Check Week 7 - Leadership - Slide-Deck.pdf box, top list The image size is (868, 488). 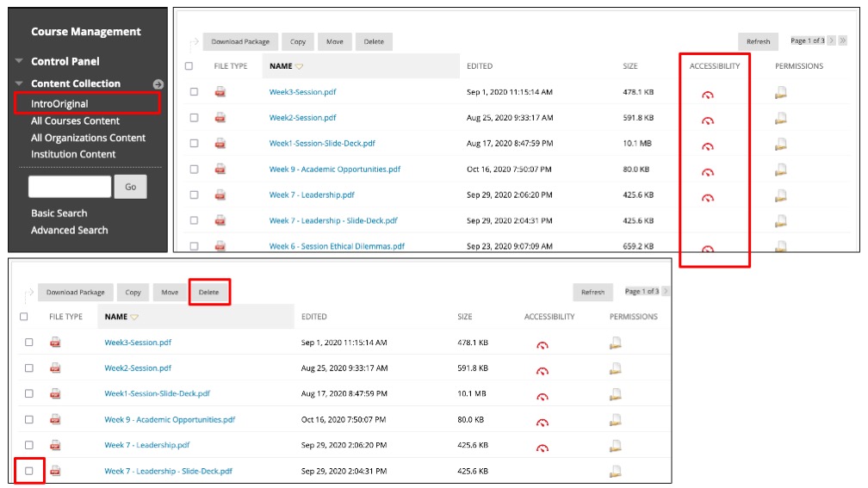point(194,220)
